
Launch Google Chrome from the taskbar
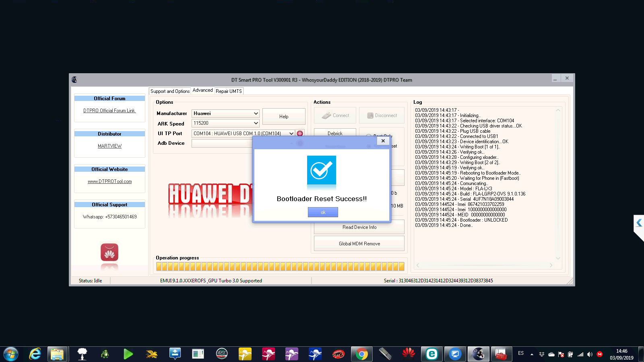click(361, 354)
